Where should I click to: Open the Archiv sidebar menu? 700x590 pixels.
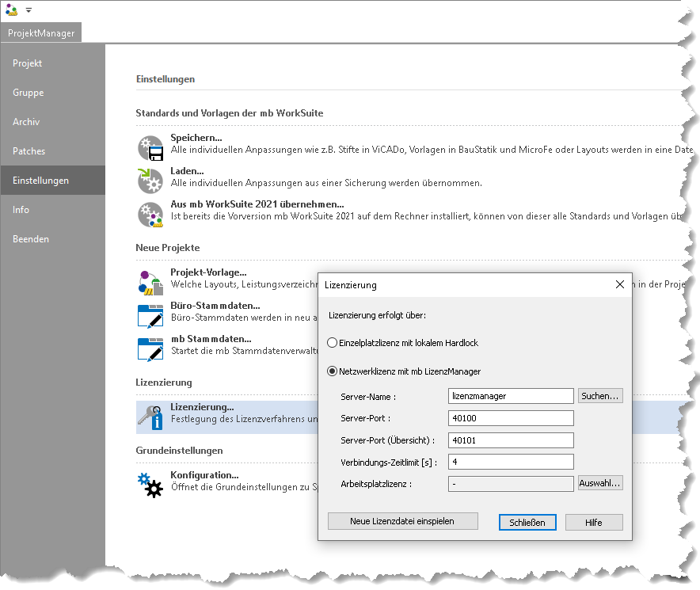(53, 122)
